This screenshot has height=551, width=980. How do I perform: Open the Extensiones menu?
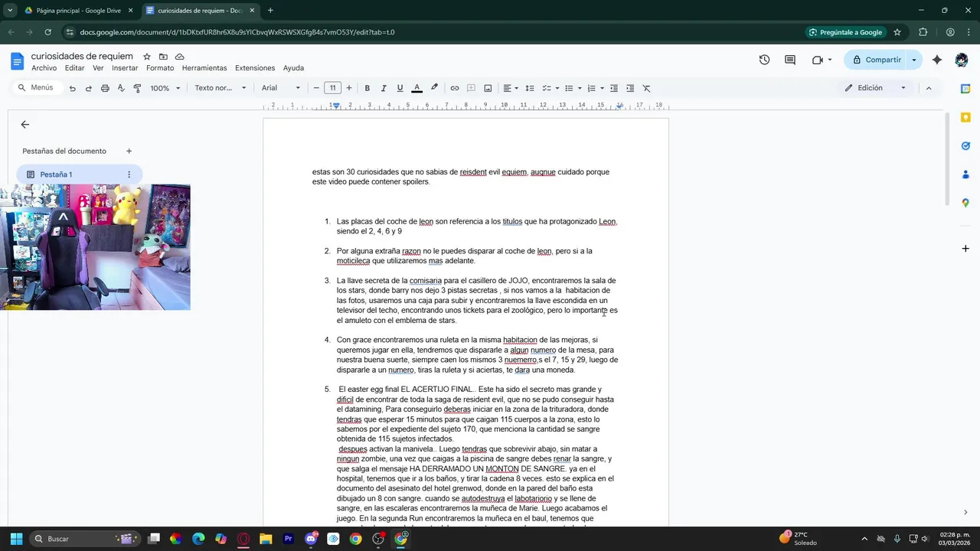[255, 68]
